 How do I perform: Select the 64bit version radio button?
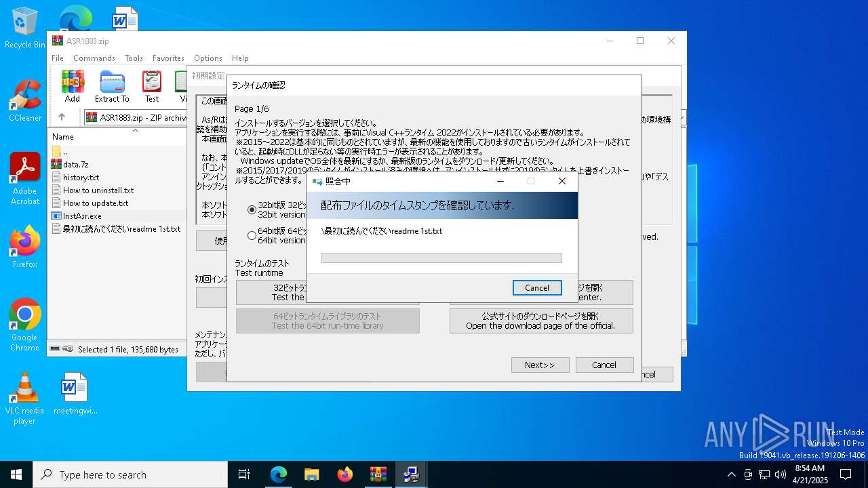[252, 235]
